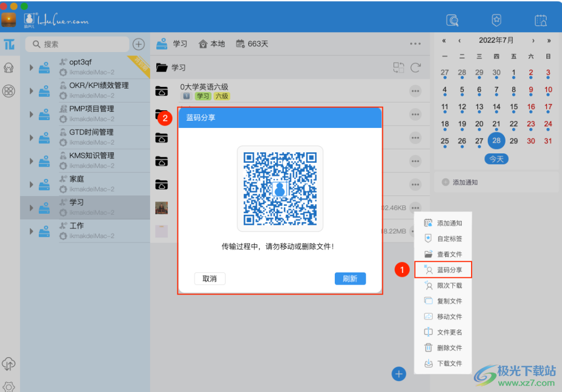Choose 文件更名 from the context menu
This screenshot has width=562, height=392.
click(x=443, y=332)
